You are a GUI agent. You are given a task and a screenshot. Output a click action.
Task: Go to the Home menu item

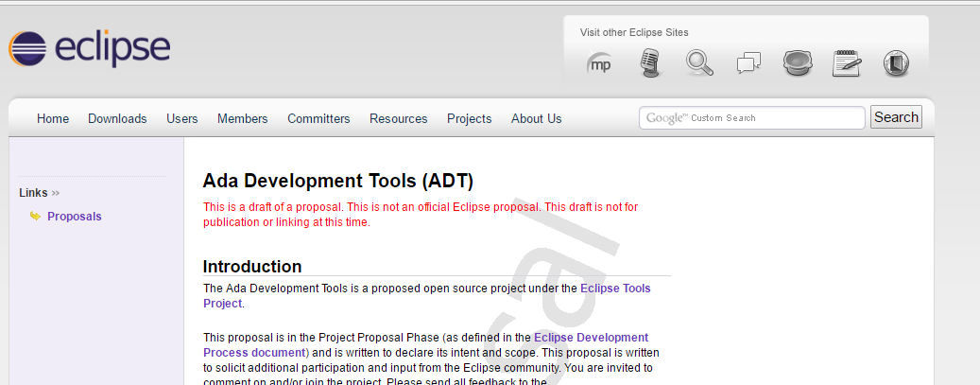point(53,119)
